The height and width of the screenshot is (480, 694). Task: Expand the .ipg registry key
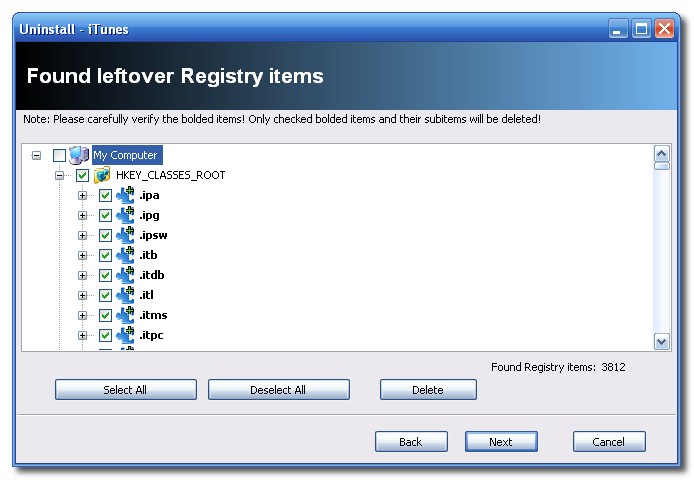click(x=82, y=215)
